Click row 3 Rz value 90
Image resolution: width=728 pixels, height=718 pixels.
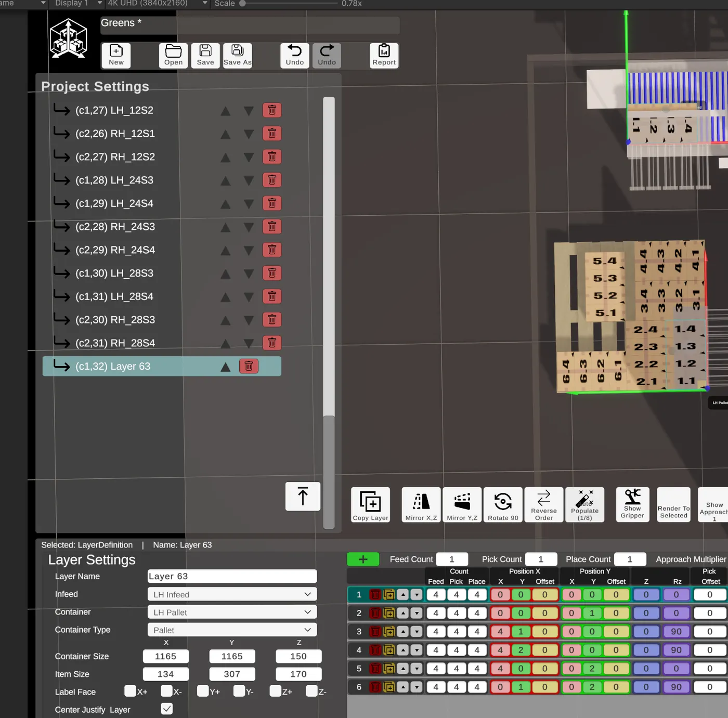pos(676,632)
